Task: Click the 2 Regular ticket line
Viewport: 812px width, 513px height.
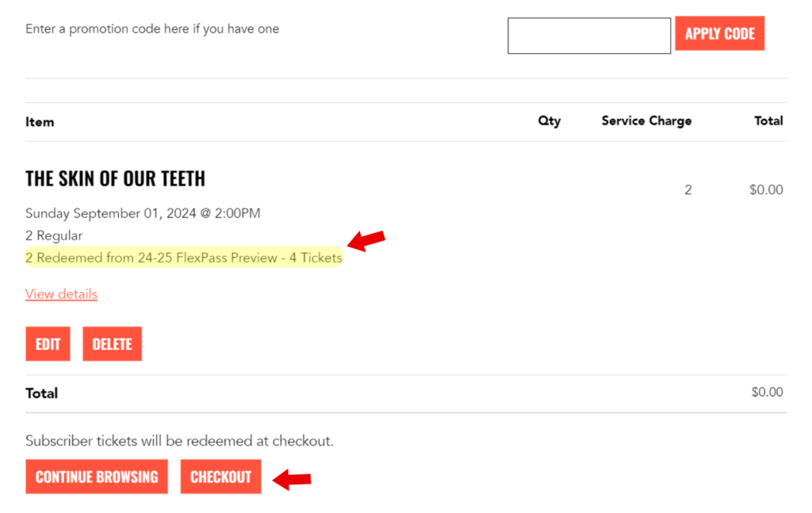Action: pos(54,235)
